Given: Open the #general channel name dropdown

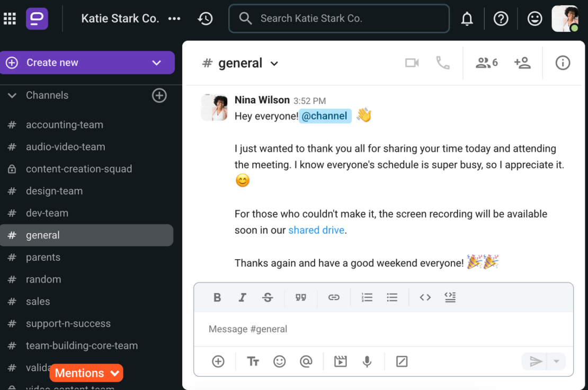Looking at the screenshot, I should (x=274, y=64).
